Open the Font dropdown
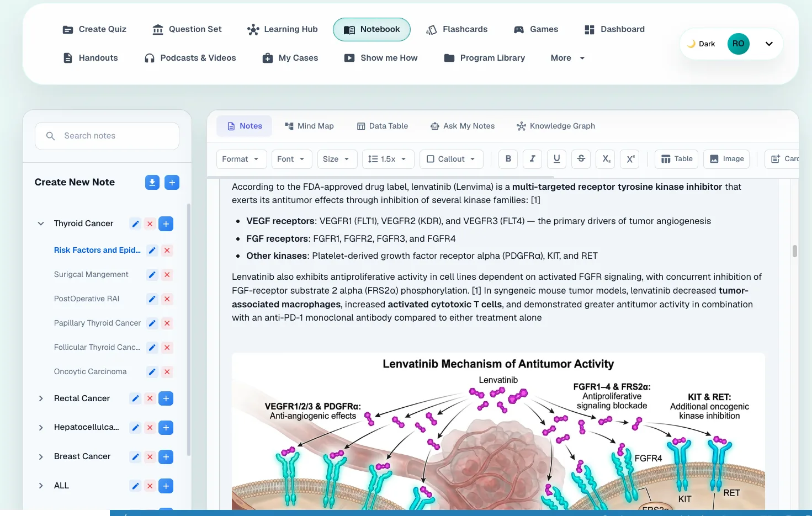This screenshot has height=516, width=812. pos(291,159)
